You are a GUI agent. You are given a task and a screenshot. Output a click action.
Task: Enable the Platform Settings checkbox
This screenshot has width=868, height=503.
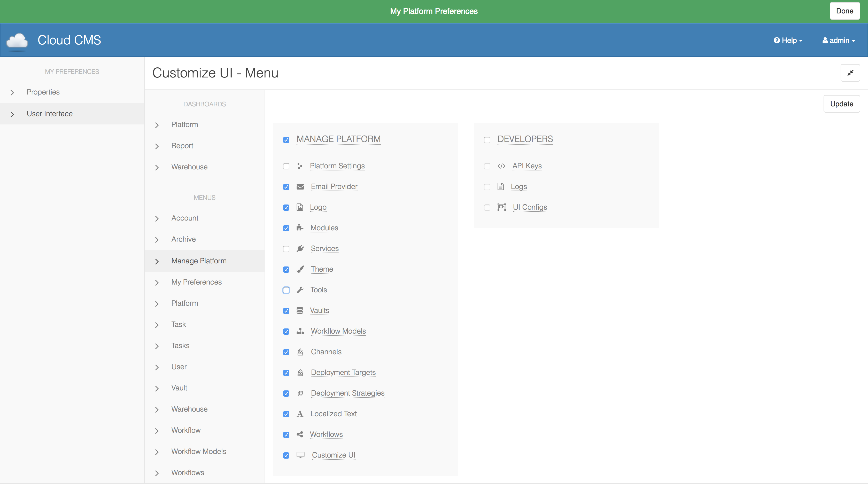pyautogui.click(x=286, y=166)
